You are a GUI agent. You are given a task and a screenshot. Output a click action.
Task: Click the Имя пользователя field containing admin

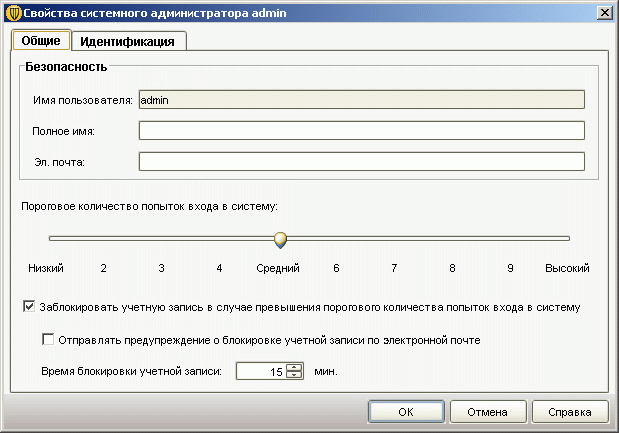coord(360,100)
